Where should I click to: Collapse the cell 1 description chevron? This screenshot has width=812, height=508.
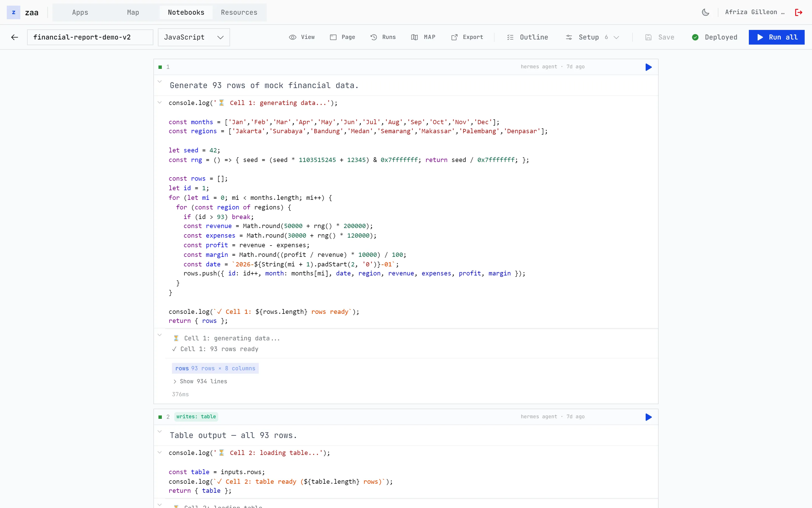point(160,82)
